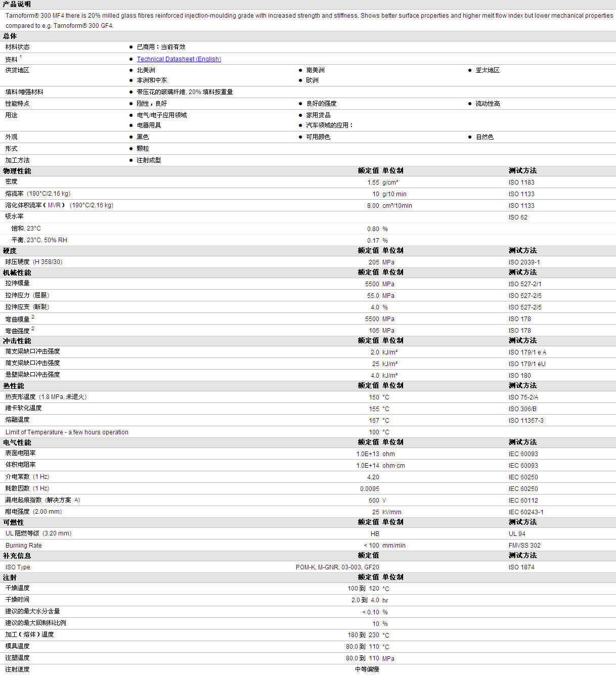This screenshot has width=616, height=675.
Task: Click the 非洲和中东 region entry
Action: pos(152,80)
